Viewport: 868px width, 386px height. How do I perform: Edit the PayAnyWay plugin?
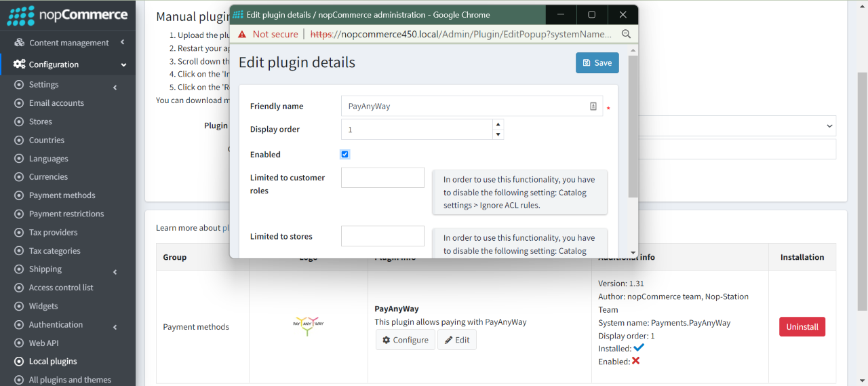tap(457, 340)
